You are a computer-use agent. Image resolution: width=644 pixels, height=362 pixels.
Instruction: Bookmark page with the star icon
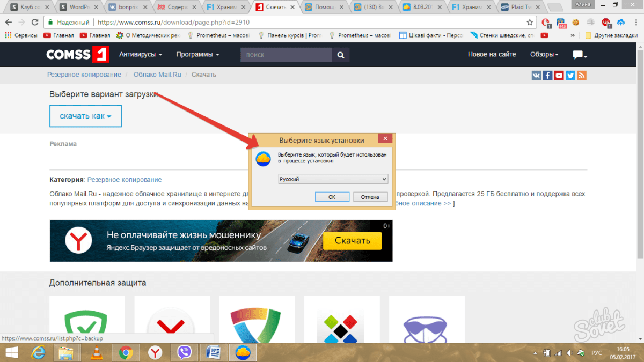530,23
